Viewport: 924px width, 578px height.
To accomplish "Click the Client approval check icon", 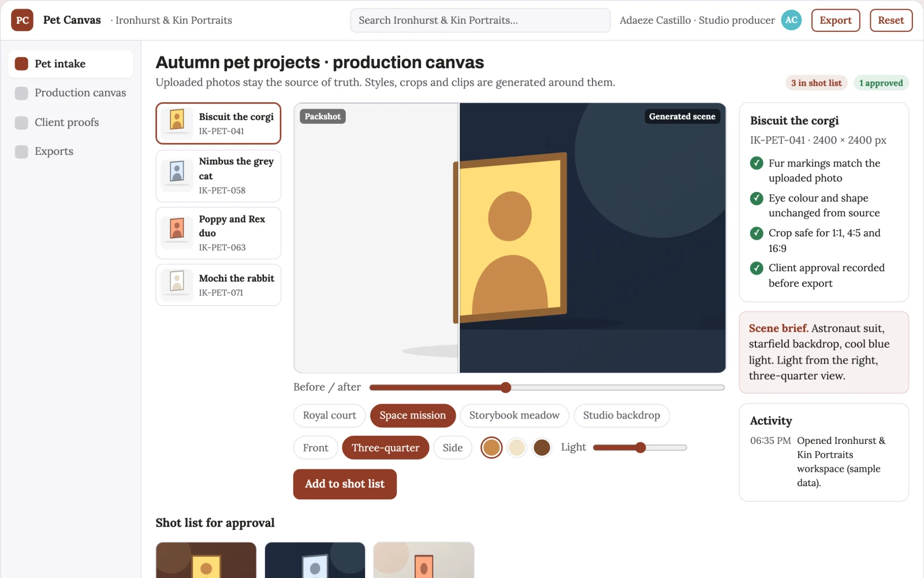I will coord(757,268).
